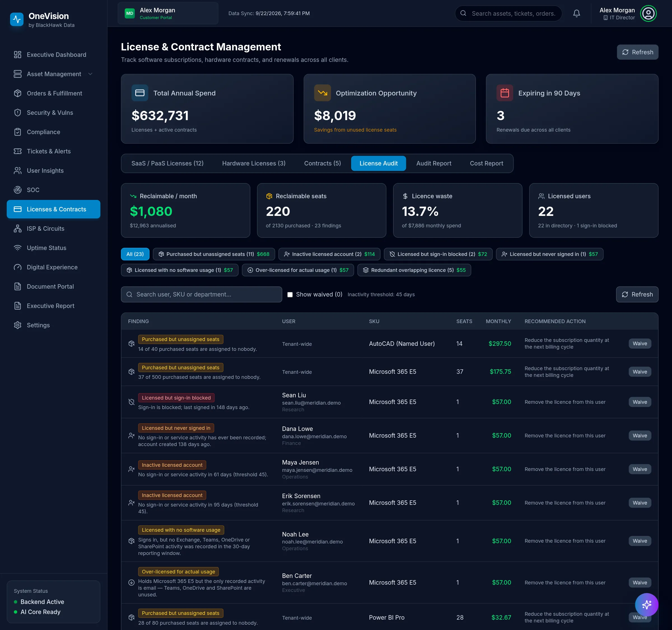Open the Alex Morgan Customer Portal selector

pyautogui.click(x=168, y=13)
